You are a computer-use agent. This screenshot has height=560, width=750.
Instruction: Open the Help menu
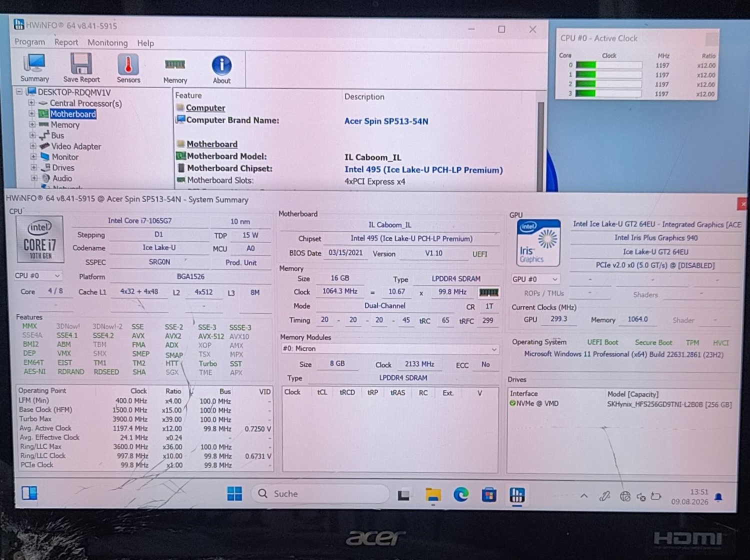pos(145,43)
